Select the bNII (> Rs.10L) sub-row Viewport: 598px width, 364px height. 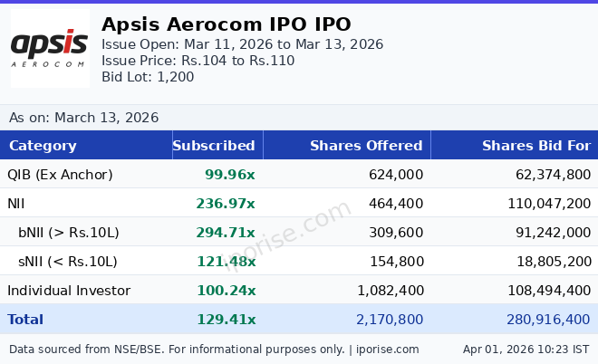[68, 233]
